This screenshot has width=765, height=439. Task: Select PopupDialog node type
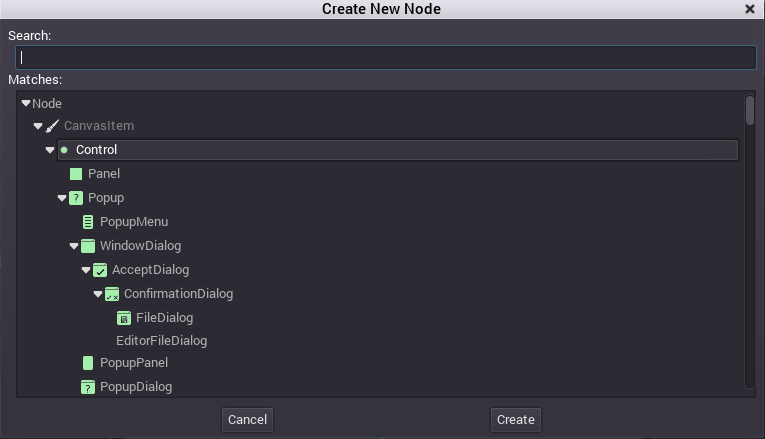[x=136, y=387]
